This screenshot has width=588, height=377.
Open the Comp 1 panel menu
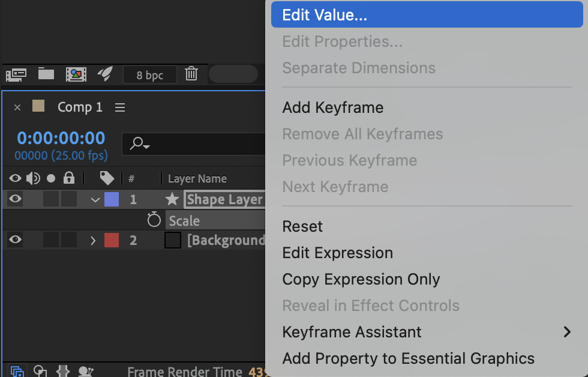tap(120, 107)
